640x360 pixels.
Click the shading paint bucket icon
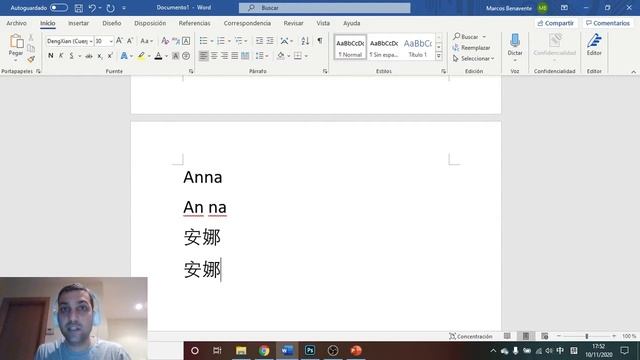click(280, 56)
